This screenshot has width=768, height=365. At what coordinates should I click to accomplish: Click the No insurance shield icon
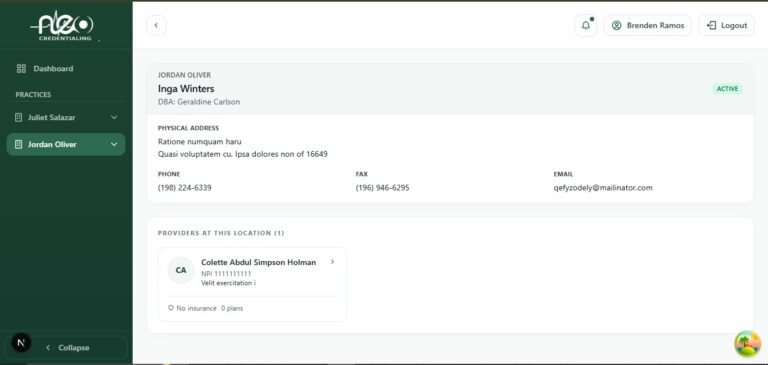tap(171, 308)
